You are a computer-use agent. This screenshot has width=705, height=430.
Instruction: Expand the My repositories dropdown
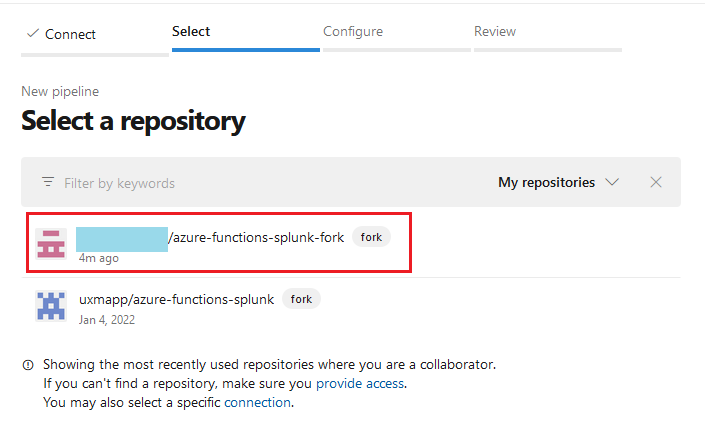click(x=558, y=182)
